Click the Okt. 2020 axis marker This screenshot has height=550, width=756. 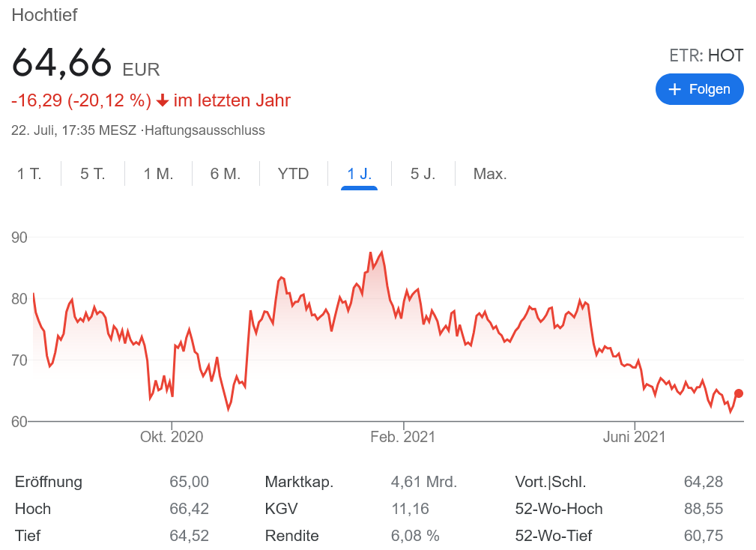click(172, 437)
